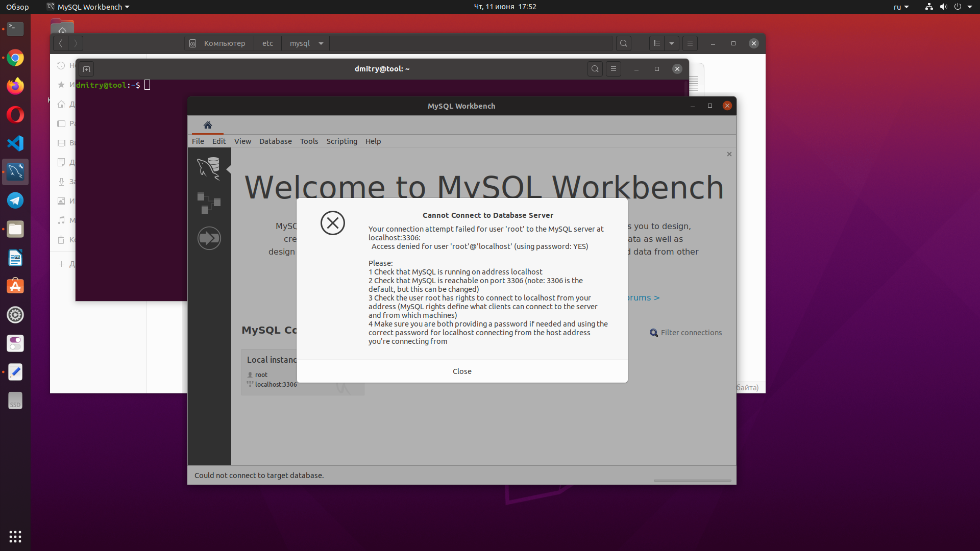
Task: Select the migration arrow sidebar icon
Action: point(209,238)
